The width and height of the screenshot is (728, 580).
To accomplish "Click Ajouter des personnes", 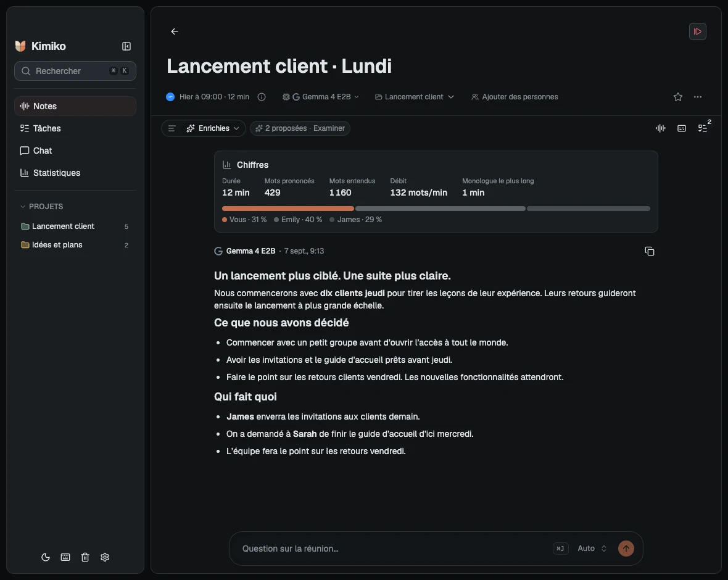I will 515,97.
